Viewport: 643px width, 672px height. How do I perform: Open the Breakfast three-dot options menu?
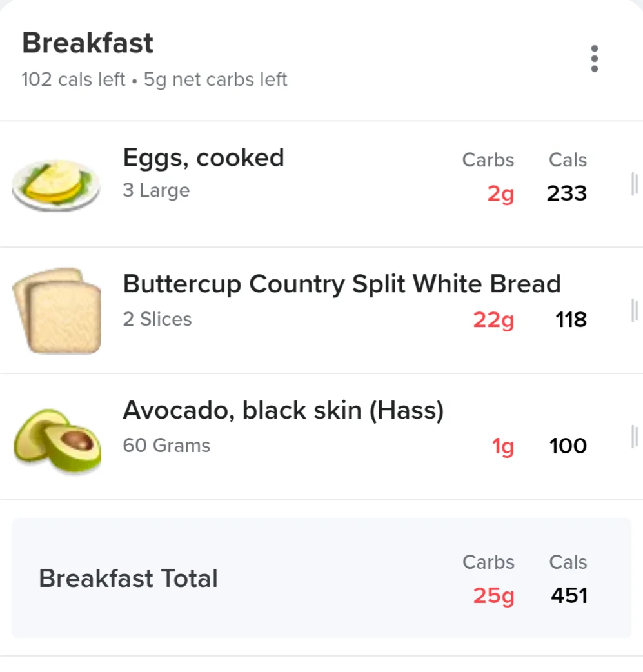(x=594, y=59)
